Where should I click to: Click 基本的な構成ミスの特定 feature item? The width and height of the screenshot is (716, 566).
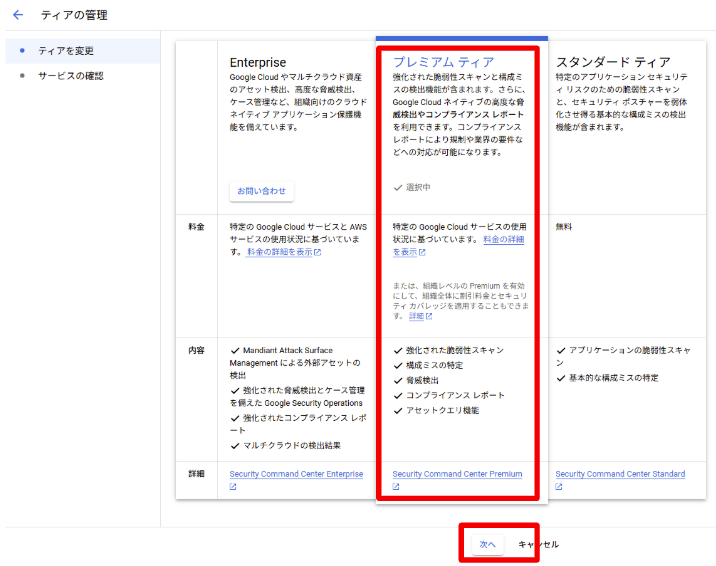(607, 378)
